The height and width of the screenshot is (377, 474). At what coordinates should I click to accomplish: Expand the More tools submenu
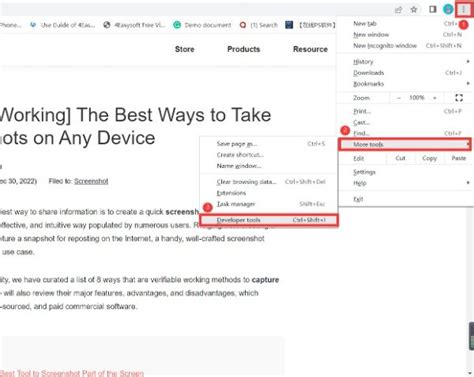(405, 144)
